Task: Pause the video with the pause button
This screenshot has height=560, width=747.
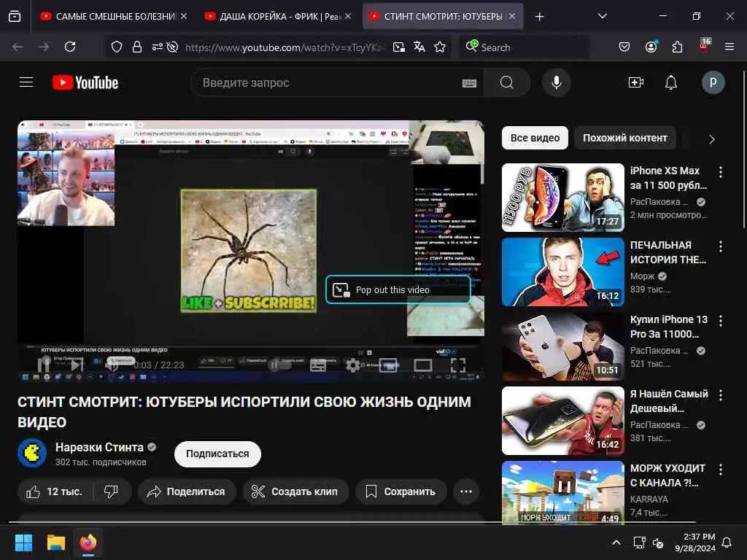Action: (43, 365)
